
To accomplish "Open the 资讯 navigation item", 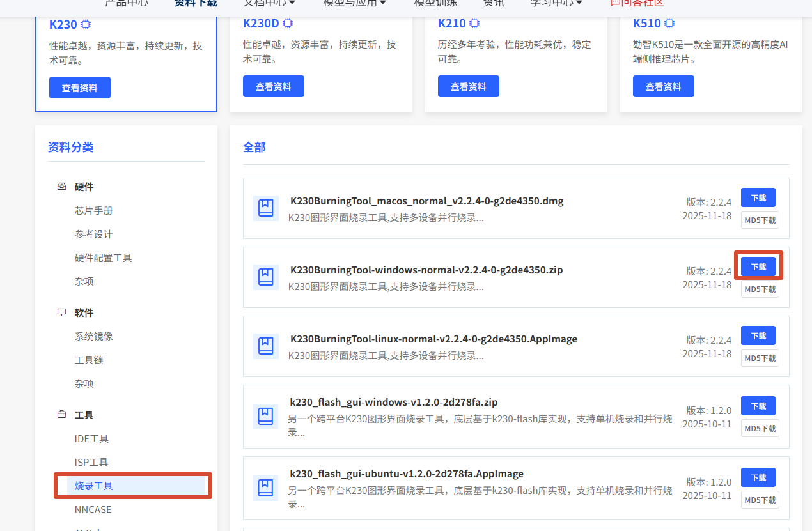I will tap(494, 3).
